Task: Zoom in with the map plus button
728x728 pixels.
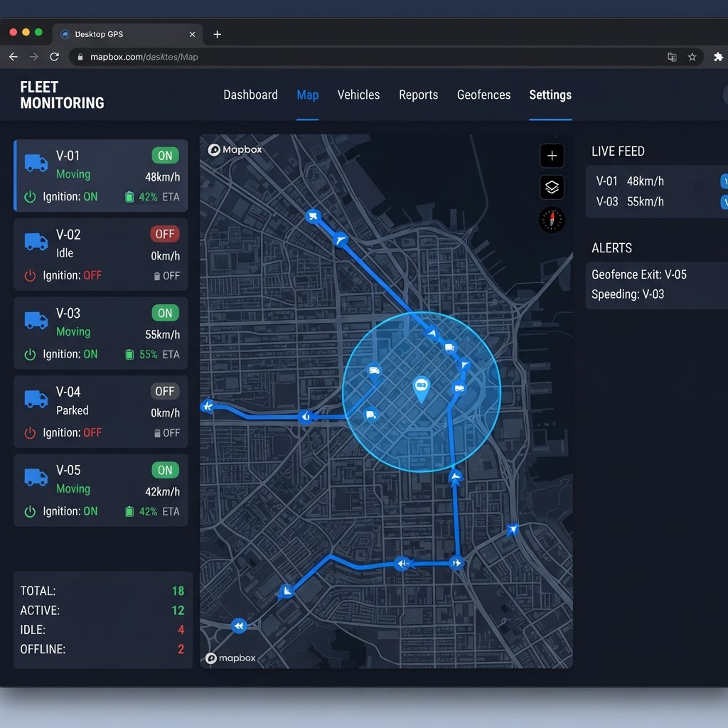Action: 552,156
